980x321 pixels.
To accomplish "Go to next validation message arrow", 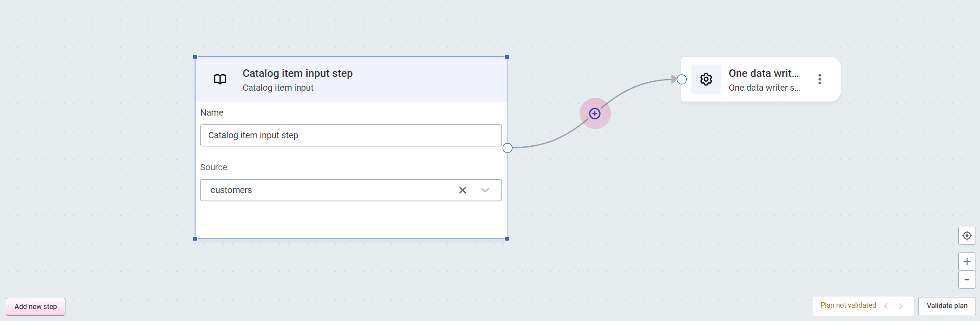I will point(901,306).
